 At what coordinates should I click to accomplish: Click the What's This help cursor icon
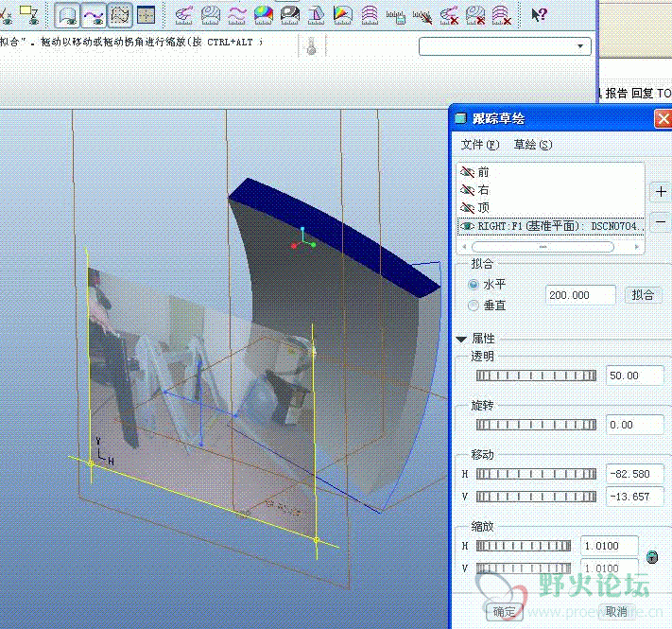point(539,15)
